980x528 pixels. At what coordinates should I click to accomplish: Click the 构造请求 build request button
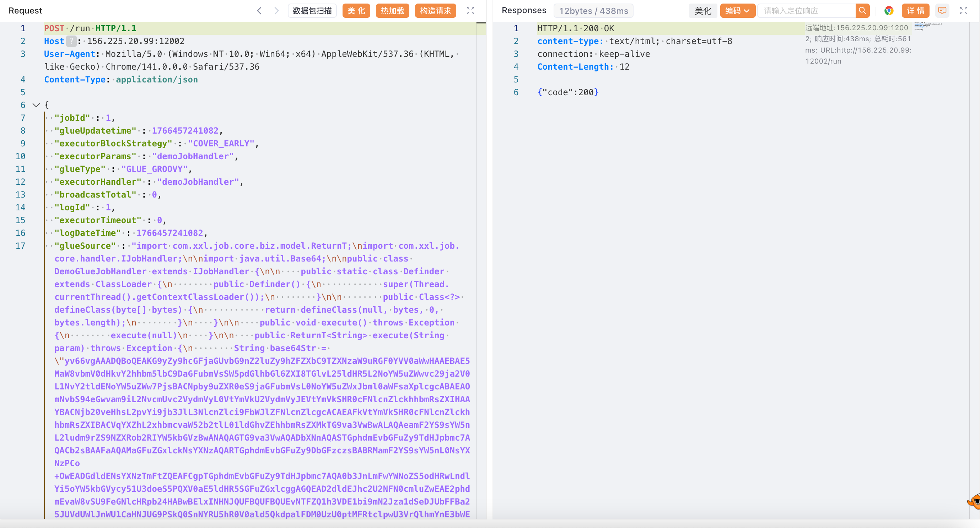pos(435,11)
